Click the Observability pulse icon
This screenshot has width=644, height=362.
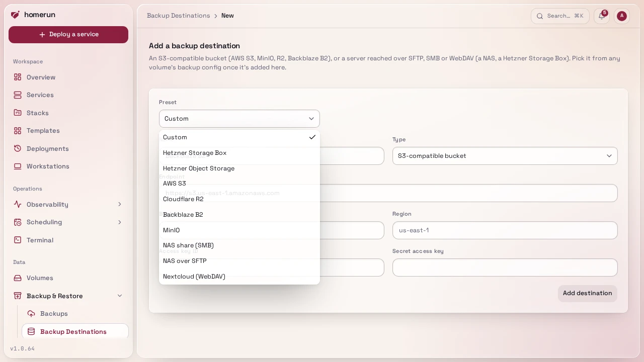coord(18,205)
